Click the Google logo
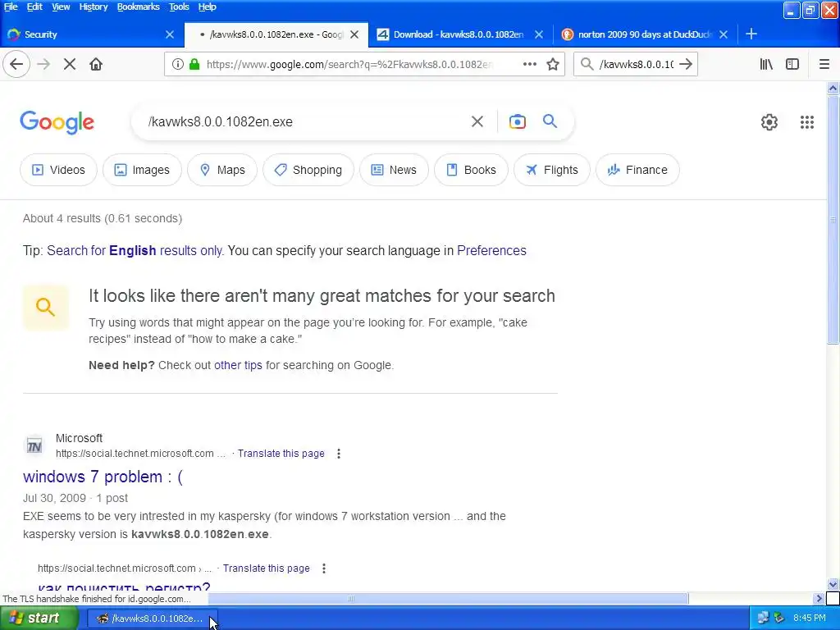 click(x=57, y=122)
